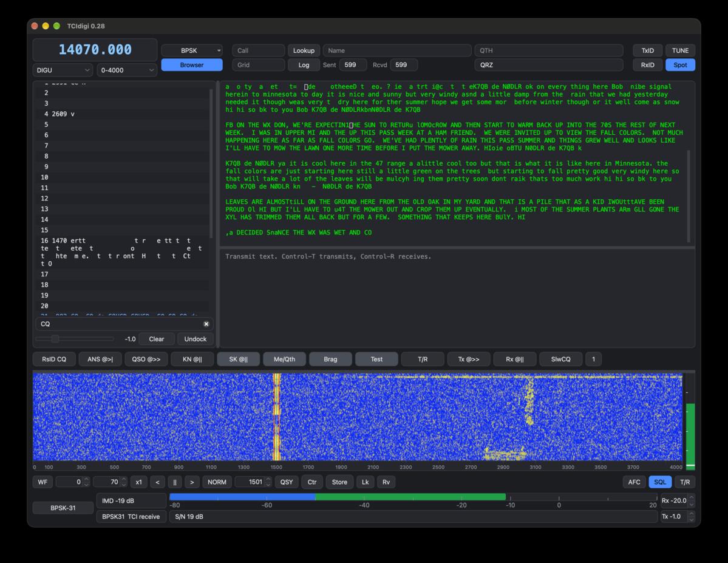Image resolution: width=728 pixels, height=563 pixels.
Task: Click the Call input field
Action: click(258, 50)
